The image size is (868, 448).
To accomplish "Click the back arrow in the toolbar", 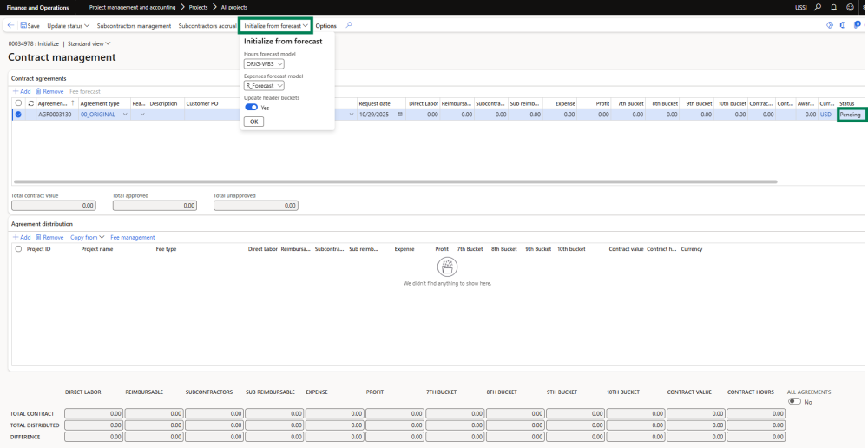I will [x=10, y=26].
